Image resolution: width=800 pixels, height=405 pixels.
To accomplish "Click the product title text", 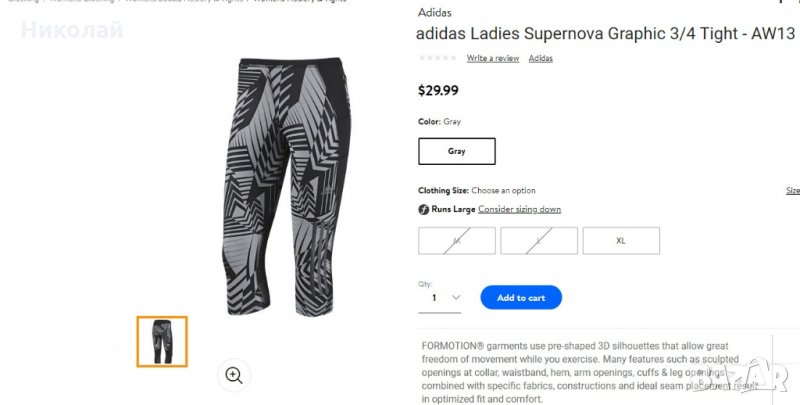I will [606, 34].
